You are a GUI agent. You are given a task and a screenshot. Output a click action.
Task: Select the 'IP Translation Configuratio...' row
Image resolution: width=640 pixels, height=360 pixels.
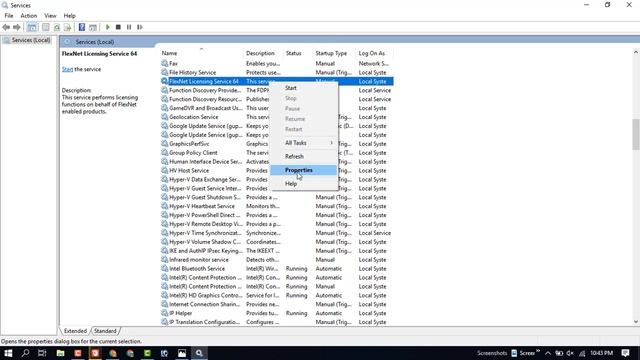[x=276, y=322]
